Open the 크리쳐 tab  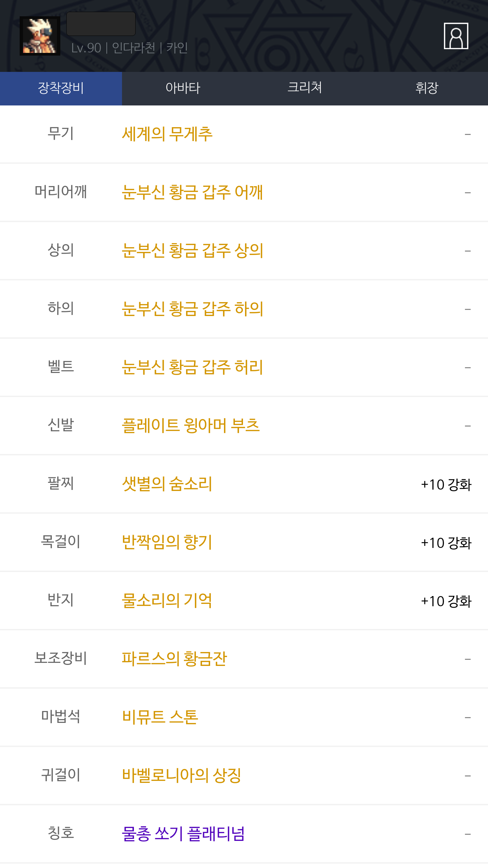[305, 88]
